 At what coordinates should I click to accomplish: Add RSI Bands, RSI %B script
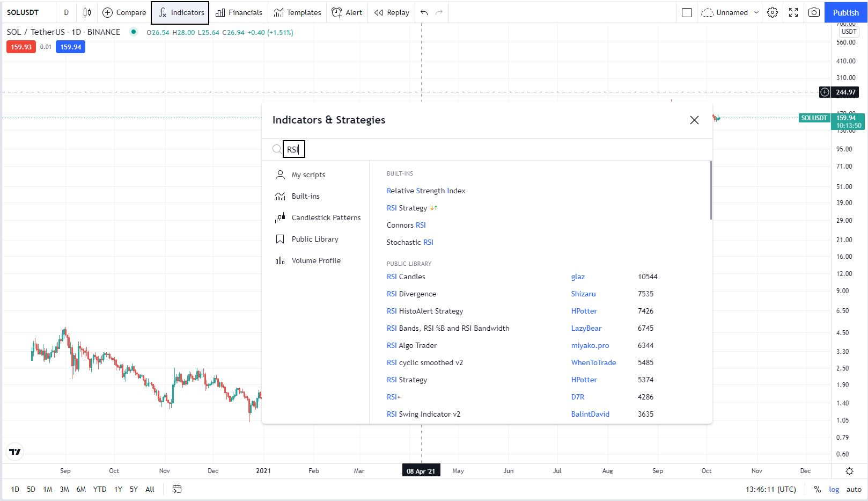tap(448, 328)
